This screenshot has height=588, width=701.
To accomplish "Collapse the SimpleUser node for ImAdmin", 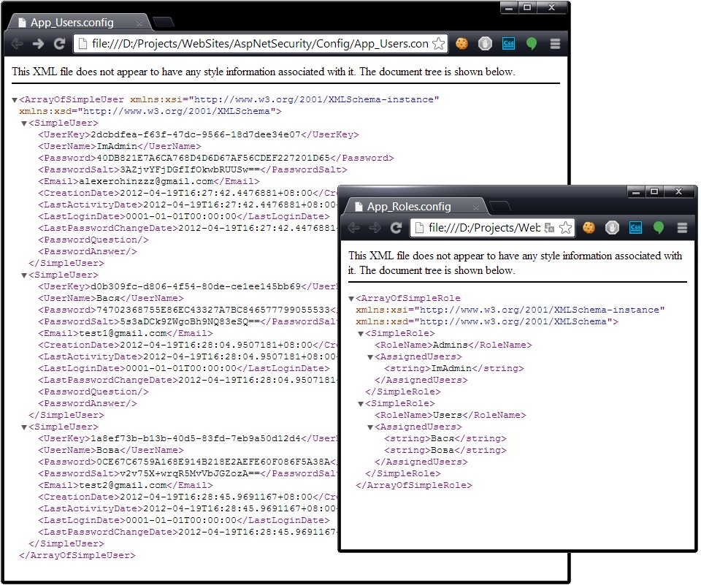I will point(24,123).
